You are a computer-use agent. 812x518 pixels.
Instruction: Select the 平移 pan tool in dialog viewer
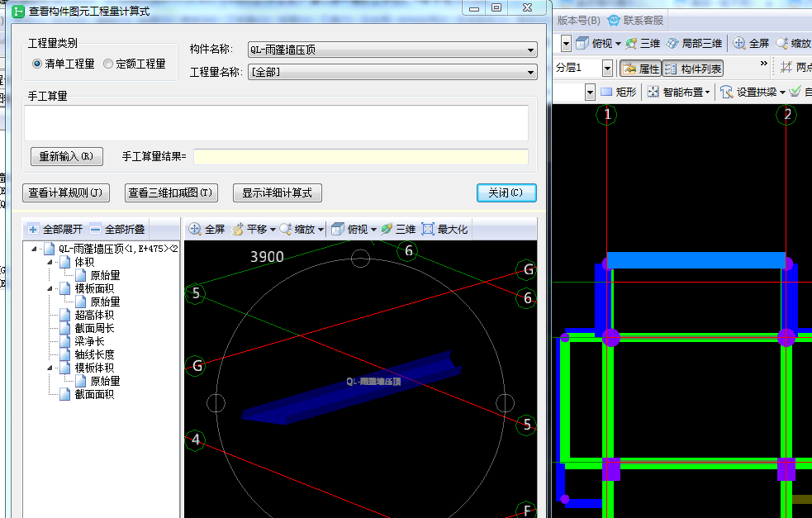[x=250, y=229]
